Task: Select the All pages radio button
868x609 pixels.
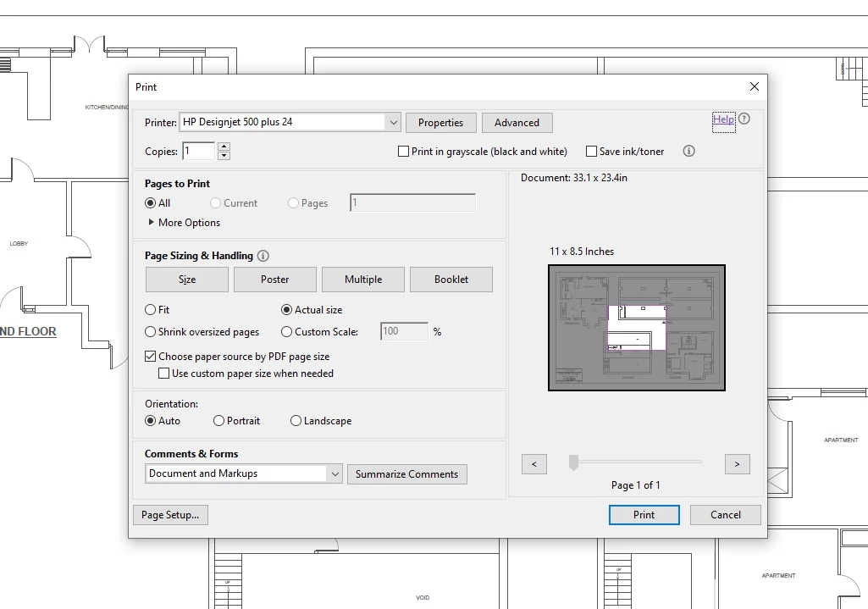Action: tap(150, 203)
